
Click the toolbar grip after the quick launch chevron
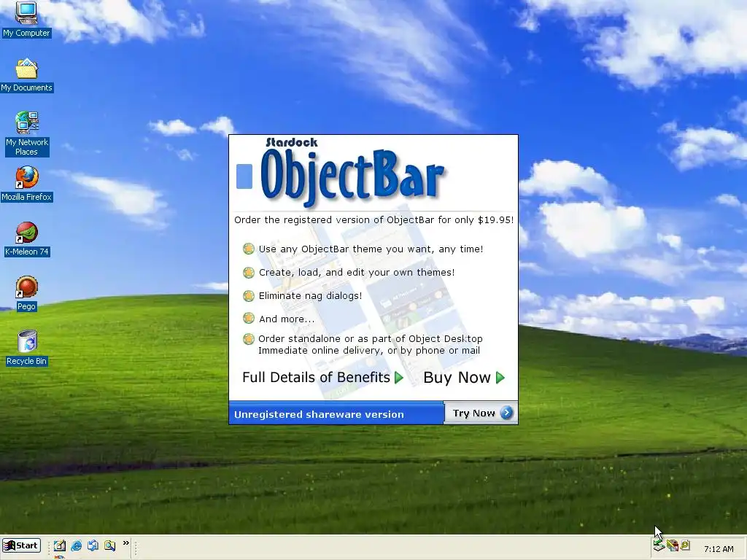pyautogui.click(x=136, y=547)
